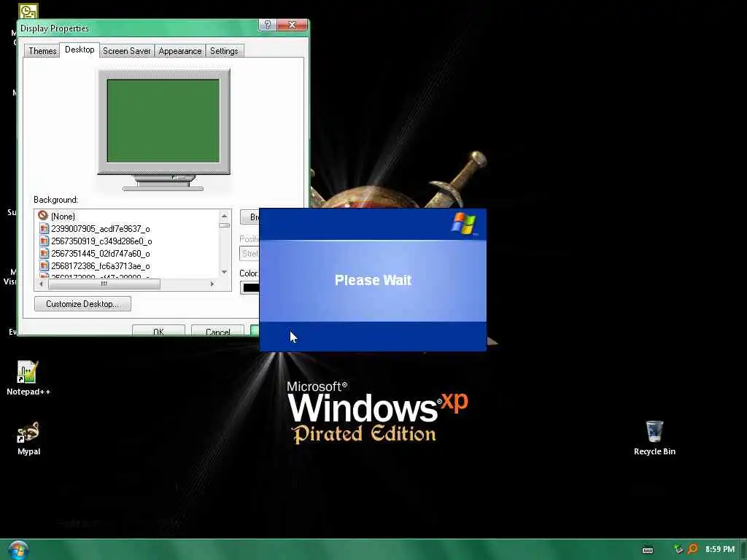Select (None) in the Background list
The height and width of the screenshot is (560, 747).
[x=63, y=216]
